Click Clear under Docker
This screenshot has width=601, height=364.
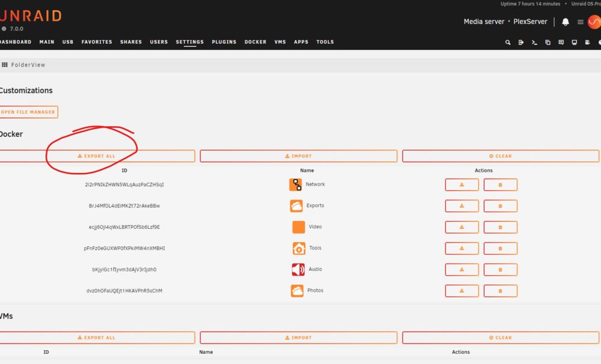pos(501,156)
